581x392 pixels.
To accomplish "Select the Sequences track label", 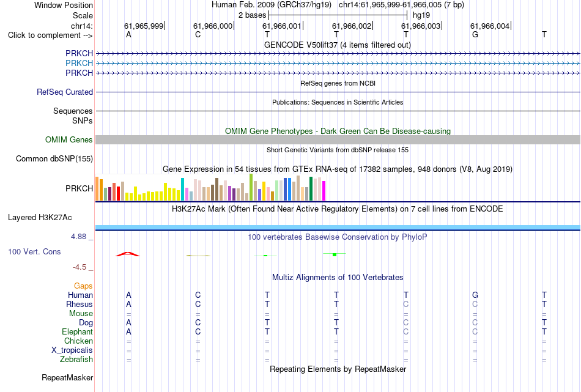I will click(x=73, y=111).
